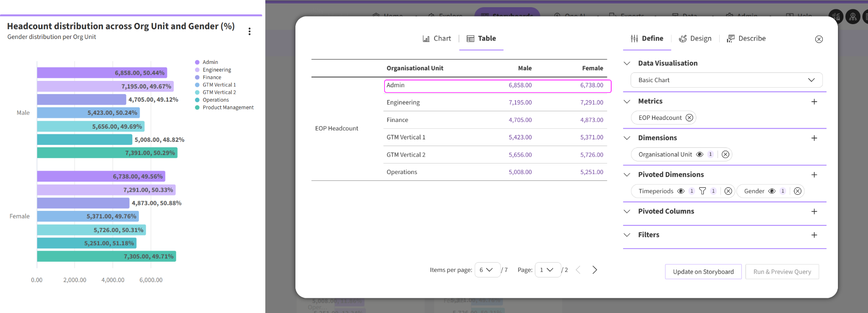Add a new filter with plus icon
Image resolution: width=868 pixels, height=313 pixels.
point(814,235)
